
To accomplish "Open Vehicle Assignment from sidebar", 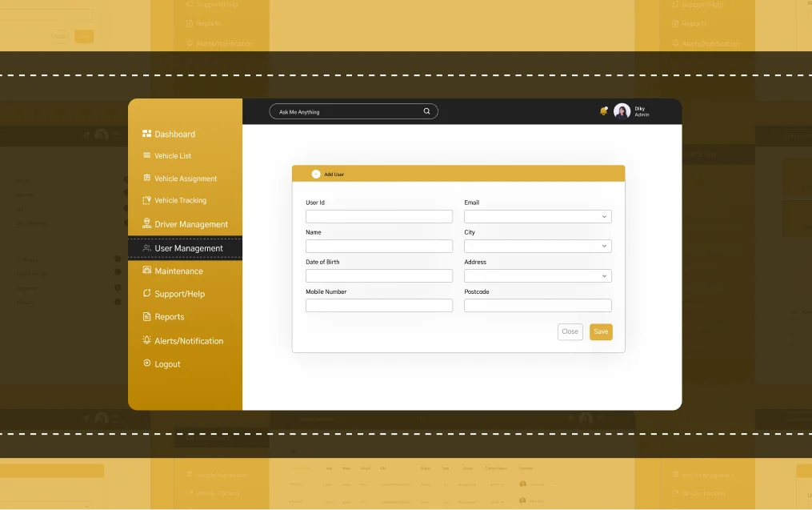I will (x=186, y=179).
